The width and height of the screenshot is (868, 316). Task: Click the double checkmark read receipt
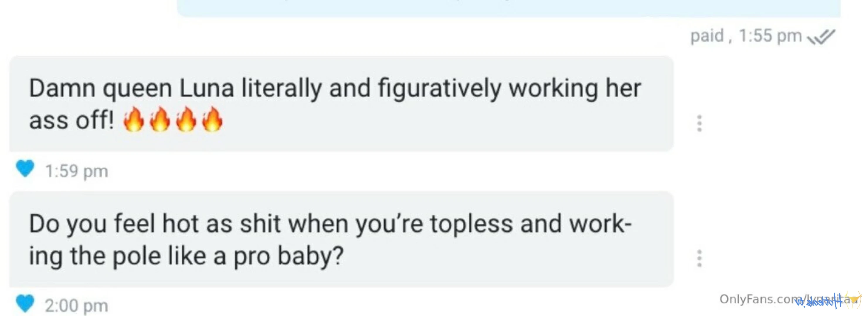(x=821, y=37)
